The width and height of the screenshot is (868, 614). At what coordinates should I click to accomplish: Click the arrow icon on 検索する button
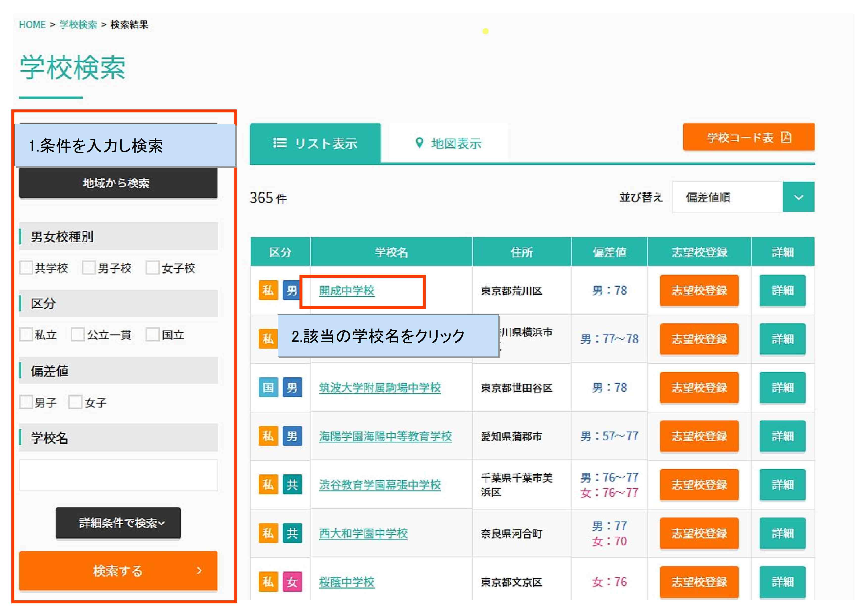tap(199, 570)
